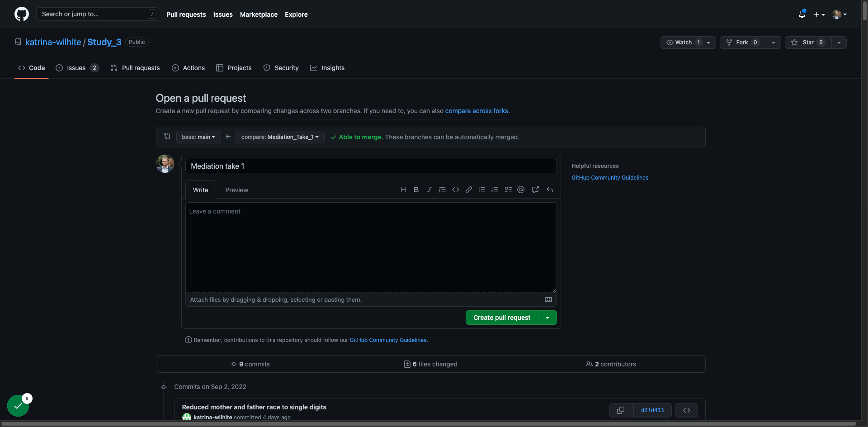
Task: Copy full SHA for commit d2fd413
Action: click(x=621, y=410)
